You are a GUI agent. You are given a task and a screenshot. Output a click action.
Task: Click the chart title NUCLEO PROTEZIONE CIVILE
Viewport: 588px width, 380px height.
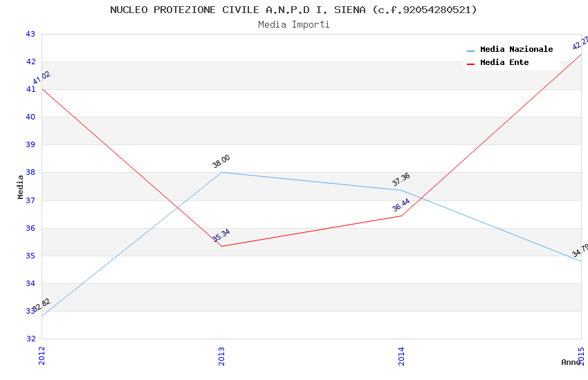293,10
